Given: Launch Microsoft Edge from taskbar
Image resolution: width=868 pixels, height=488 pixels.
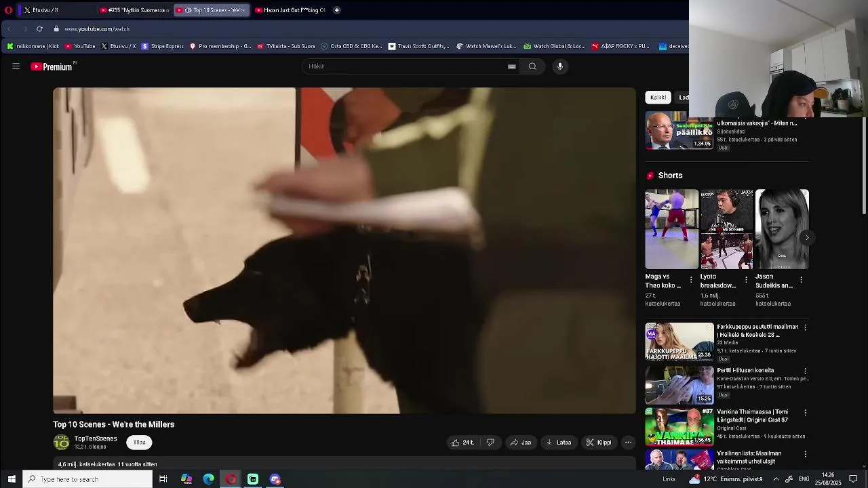Looking at the screenshot, I should click(x=208, y=479).
